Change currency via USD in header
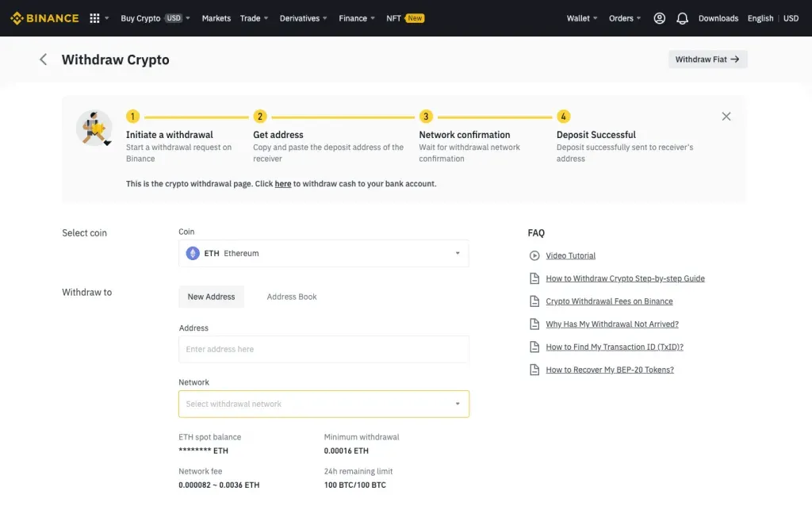 [x=791, y=18]
